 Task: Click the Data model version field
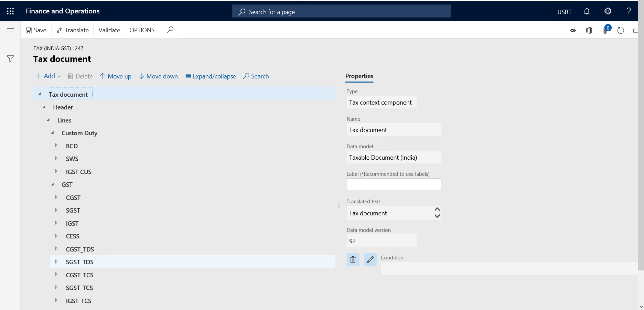tap(382, 241)
